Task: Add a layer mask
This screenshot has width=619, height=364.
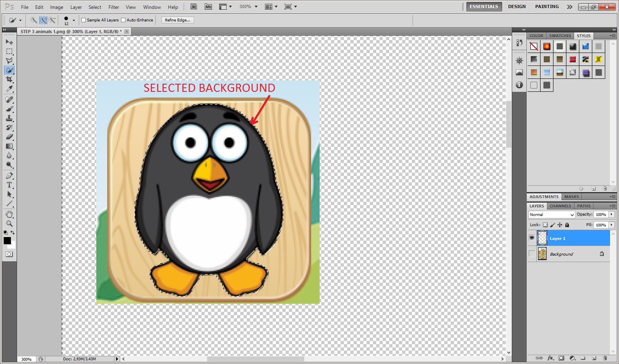Action: click(561, 358)
